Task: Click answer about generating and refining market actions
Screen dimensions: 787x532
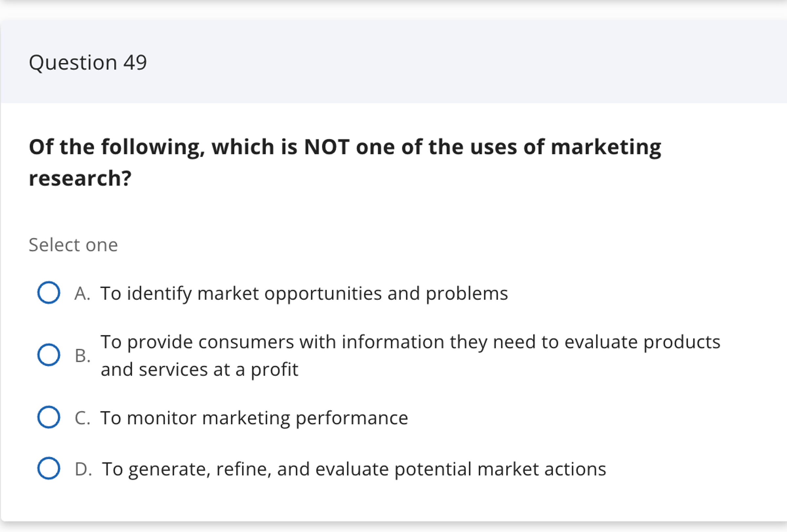Action: (x=354, y=469)
